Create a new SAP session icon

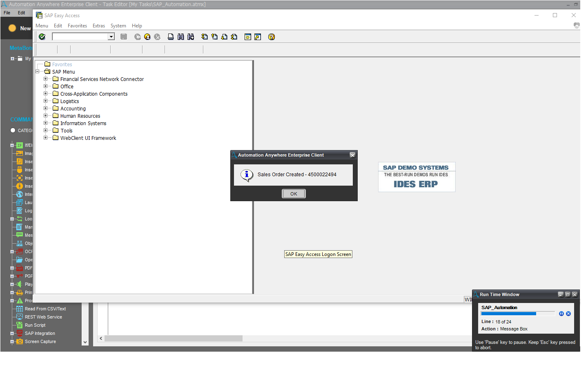pos(247,37)
